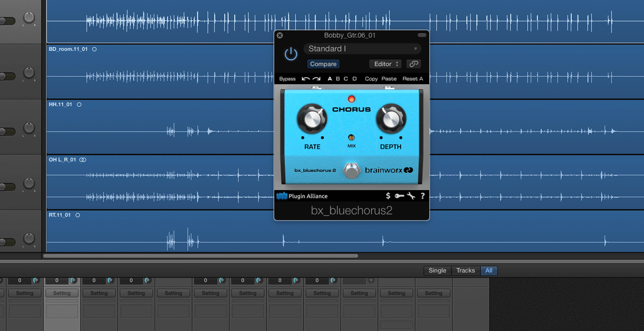
Task: Click the pill button at plugin window top-right
Action: click(x=422, y=35)
